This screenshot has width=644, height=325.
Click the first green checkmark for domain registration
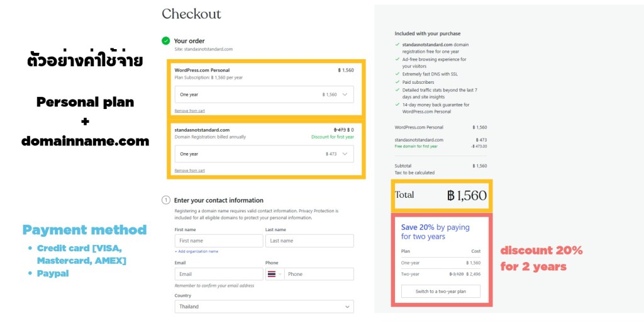pyautogui.click(x=397, y=45)
